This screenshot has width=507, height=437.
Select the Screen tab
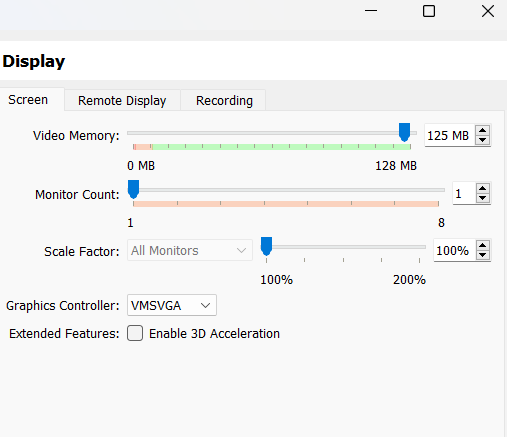tap(28, 99)
